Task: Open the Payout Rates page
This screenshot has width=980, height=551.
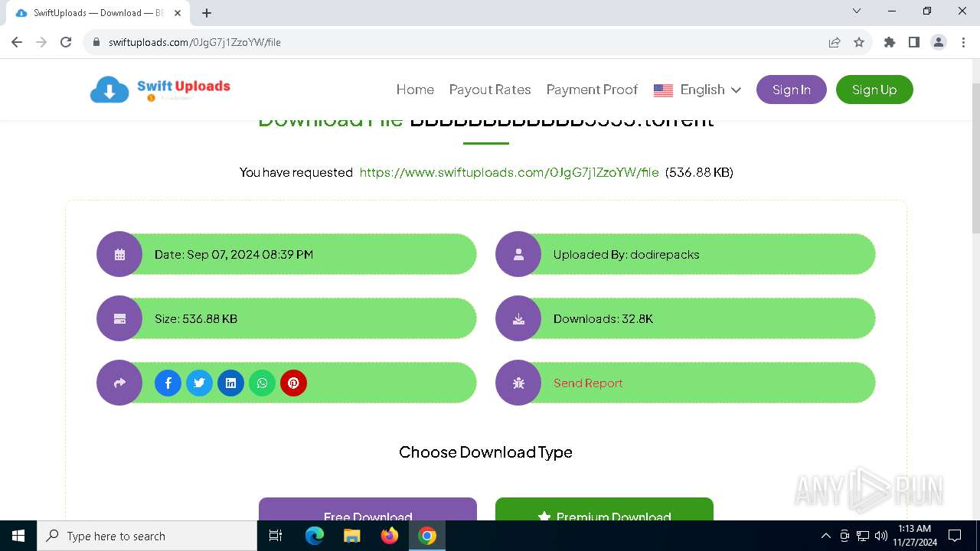Action: pyautogui.click(x=490, y=90)
